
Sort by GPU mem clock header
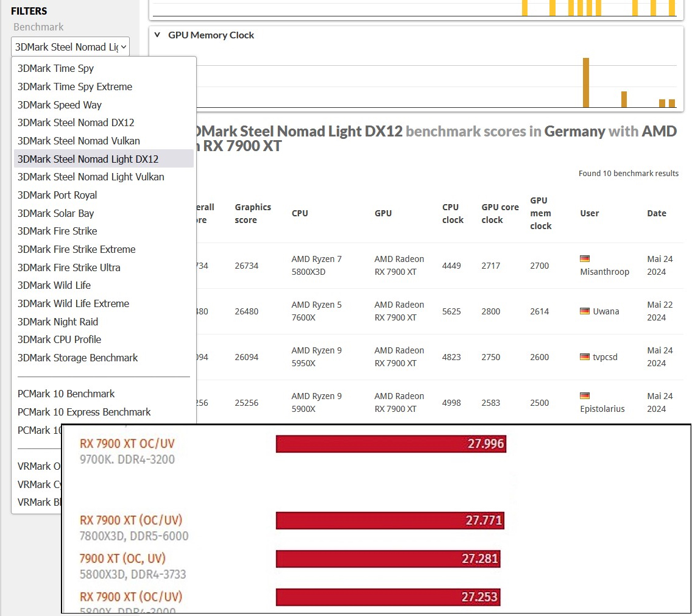pyautogui.click(x=541, y=213)
